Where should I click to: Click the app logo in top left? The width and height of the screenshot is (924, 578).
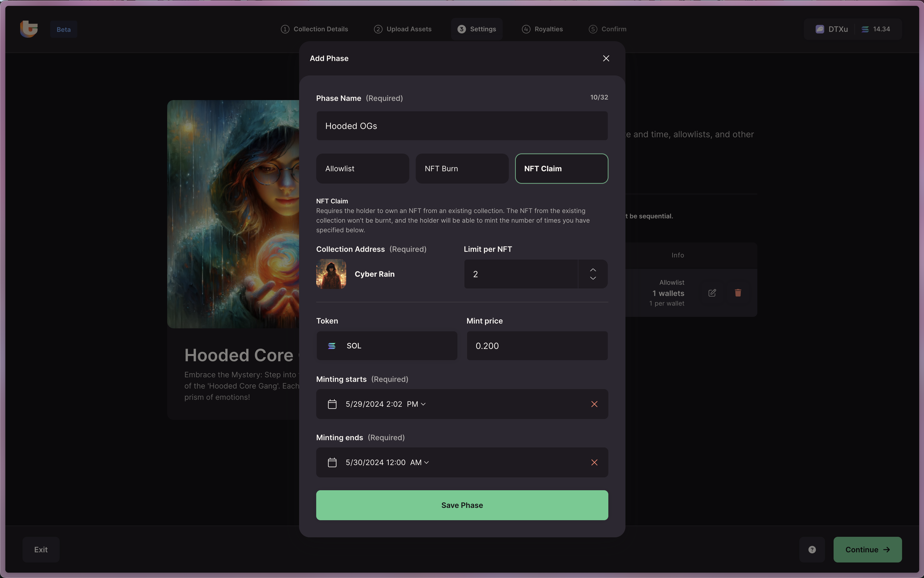[x=29, y=29]
